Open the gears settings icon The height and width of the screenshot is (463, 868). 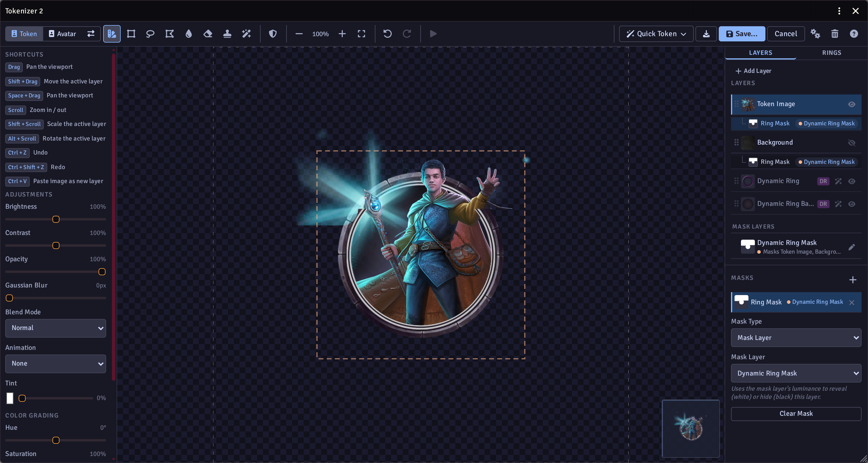point(815,34)
